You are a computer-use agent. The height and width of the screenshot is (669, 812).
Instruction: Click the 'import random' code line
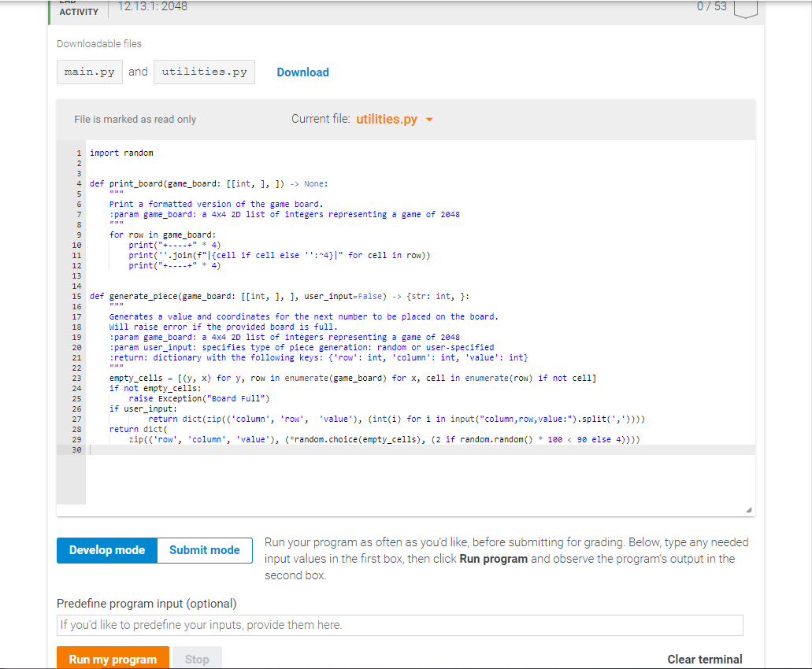(122, 153)
